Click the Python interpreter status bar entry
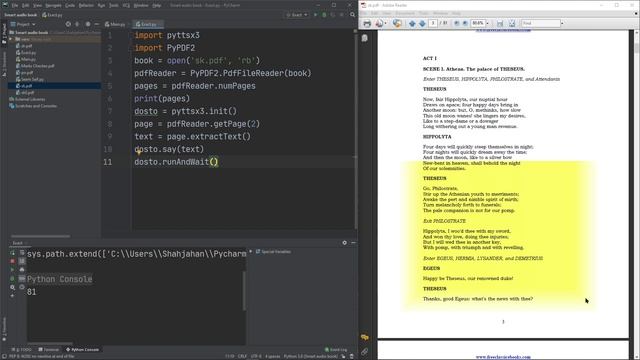The image size is (640, 360). [311, 356]
